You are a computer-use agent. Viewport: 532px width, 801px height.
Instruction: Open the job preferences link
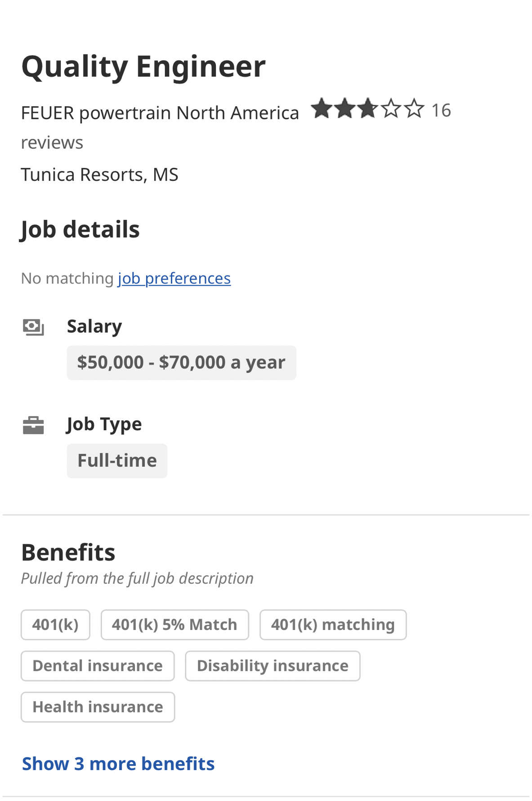[174, 279]
